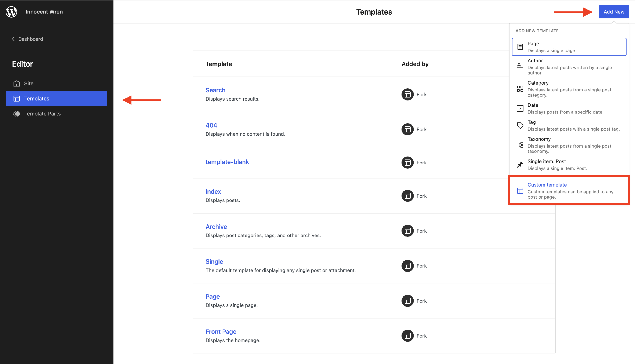This screenshot has width=635, height=364.
Task: Go back via the Dashboard chevron
Action: tap(14, 39)
